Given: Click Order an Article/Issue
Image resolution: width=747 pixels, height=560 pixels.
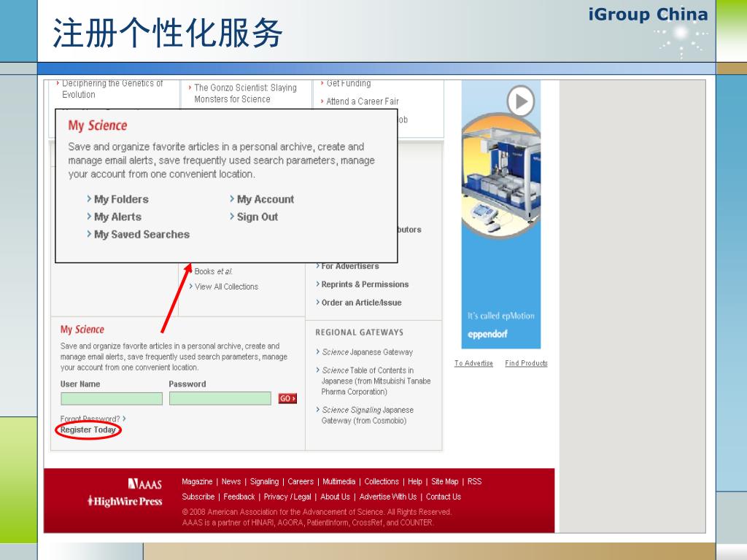Looking at the screenshot, I should pos(362,303).
